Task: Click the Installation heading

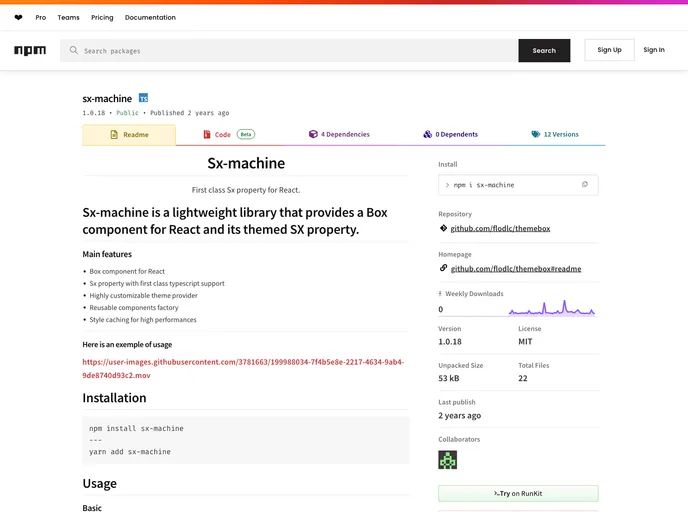Action: (114, 398)
